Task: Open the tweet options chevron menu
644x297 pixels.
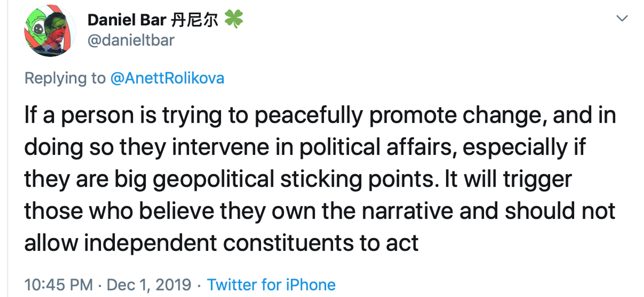Action: 621,19
